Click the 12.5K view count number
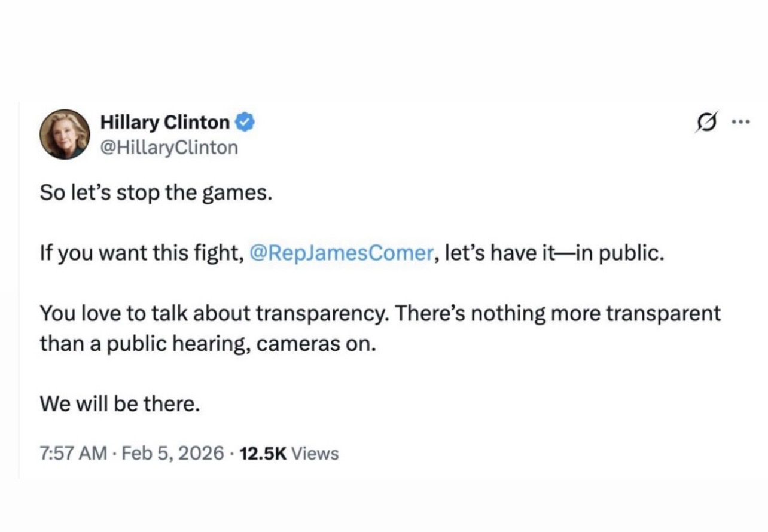This screenshot has height=532, width=768. pos(263,454)
